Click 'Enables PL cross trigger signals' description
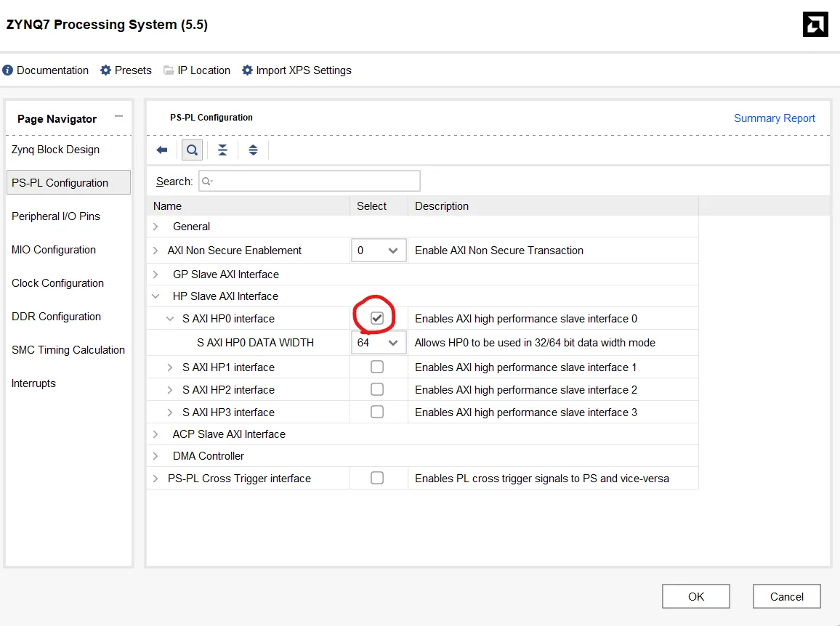The width and height of the screenshot is (840, 626). point(541,478)
